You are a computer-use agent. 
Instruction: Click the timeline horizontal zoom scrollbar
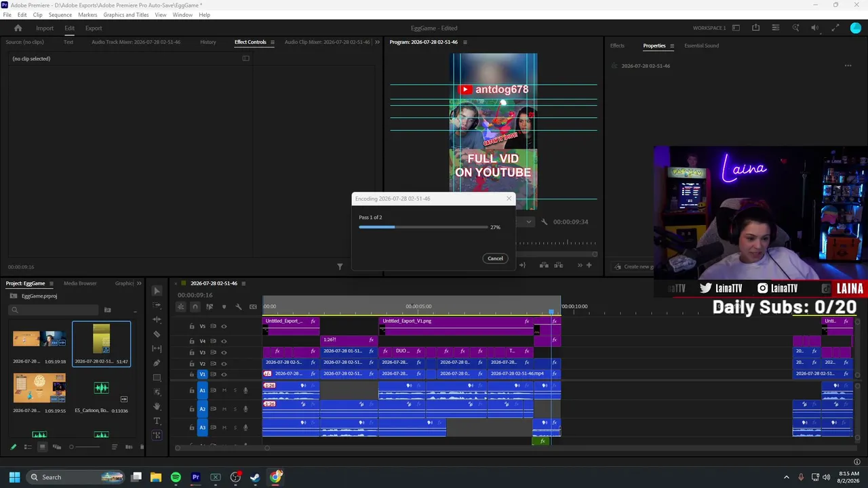tap(222, 447)
